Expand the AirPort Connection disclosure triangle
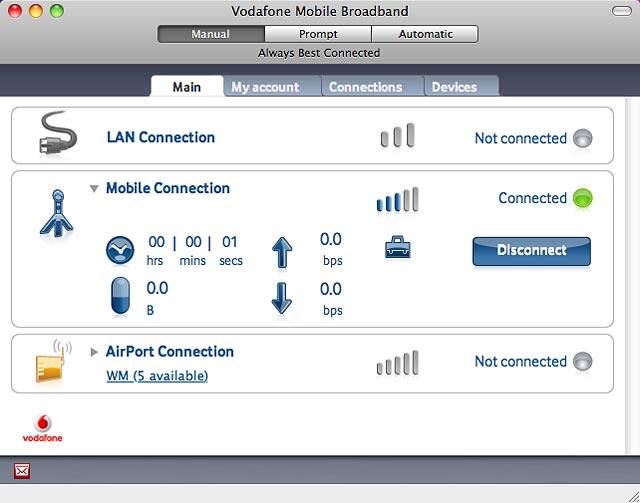Screen dimensions: 640x503 (x=94, y=352)
